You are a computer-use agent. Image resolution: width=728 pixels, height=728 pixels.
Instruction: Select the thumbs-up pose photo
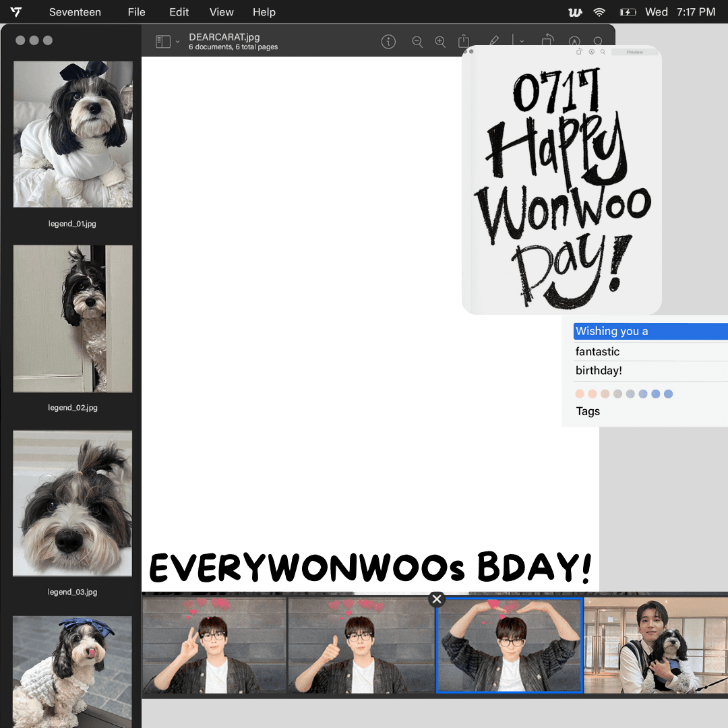tap(361, 645)
